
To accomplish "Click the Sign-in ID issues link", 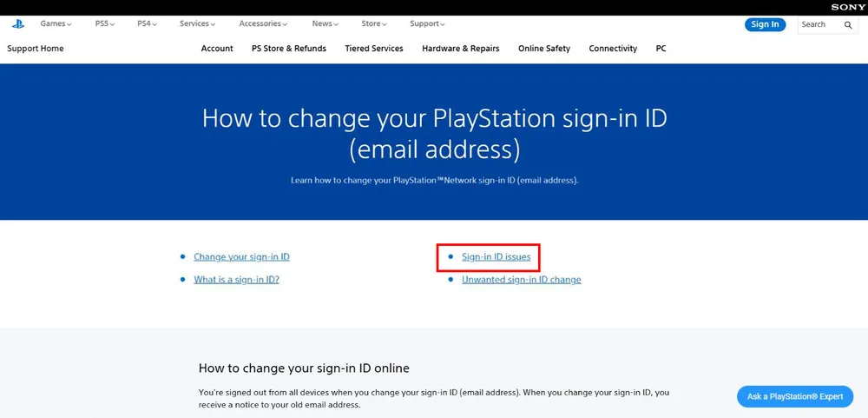I will 496,257.
